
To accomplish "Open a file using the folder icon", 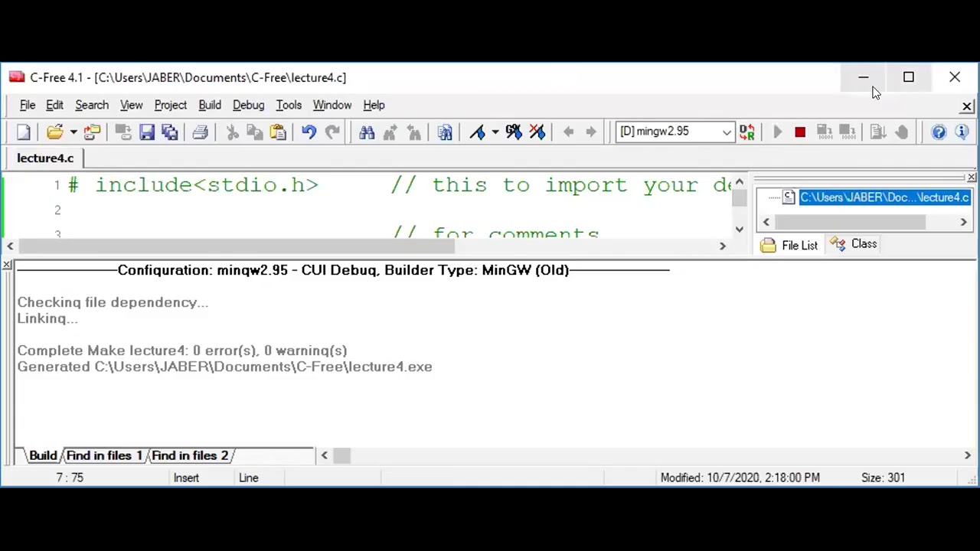I will tap(54, 132).
